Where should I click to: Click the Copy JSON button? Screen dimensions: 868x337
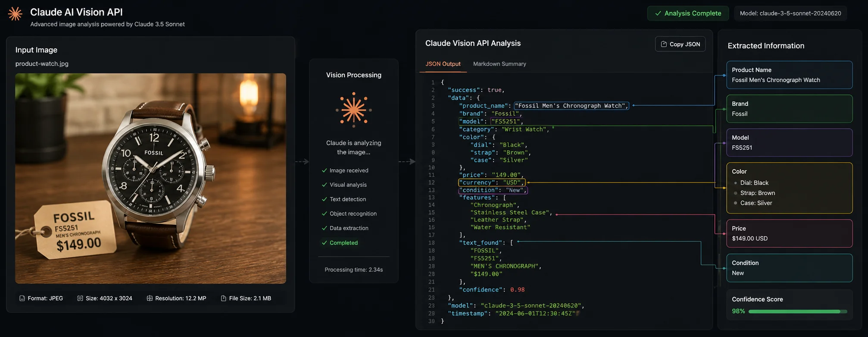(x=680, y=44)
